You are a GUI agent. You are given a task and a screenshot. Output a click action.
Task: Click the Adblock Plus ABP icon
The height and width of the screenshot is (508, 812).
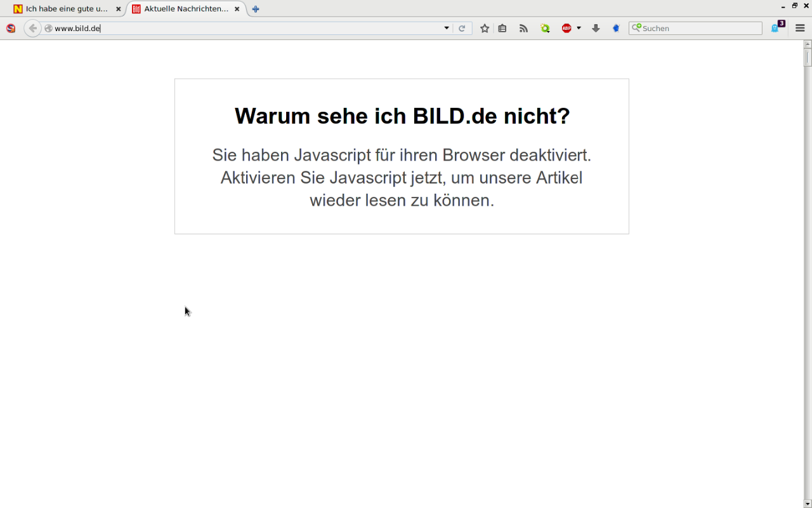click(x=566, y=28)
